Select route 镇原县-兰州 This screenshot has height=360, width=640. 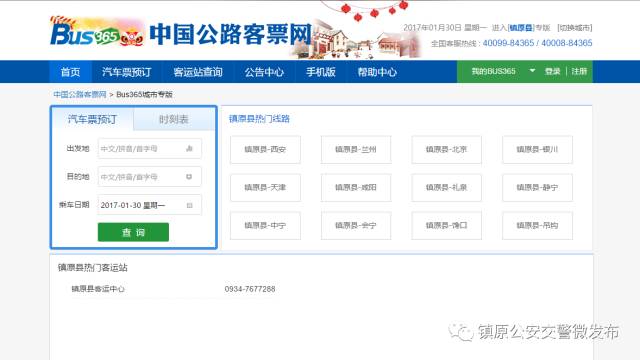click(x=356, y=150)
